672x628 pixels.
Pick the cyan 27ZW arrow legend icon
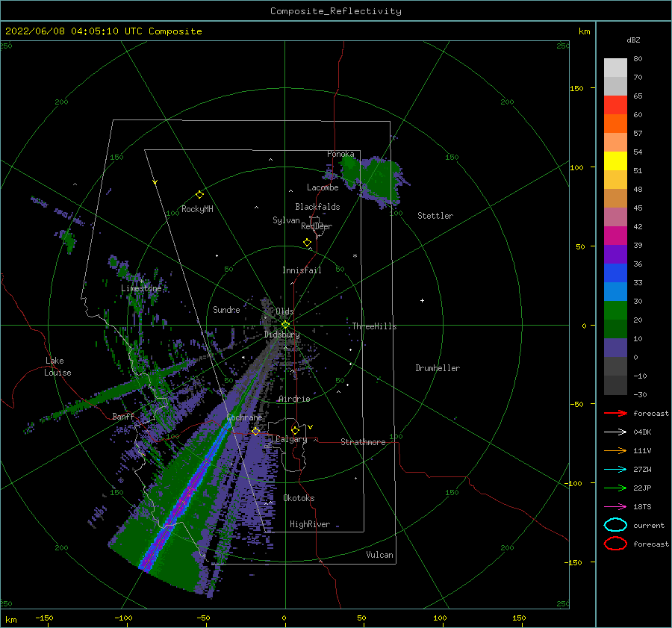(x=615, y=470)
